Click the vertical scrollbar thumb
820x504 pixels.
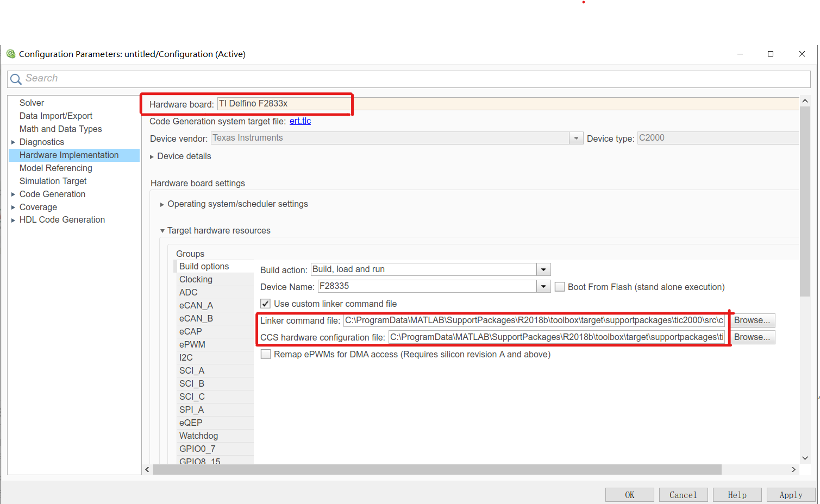point(805,201)
